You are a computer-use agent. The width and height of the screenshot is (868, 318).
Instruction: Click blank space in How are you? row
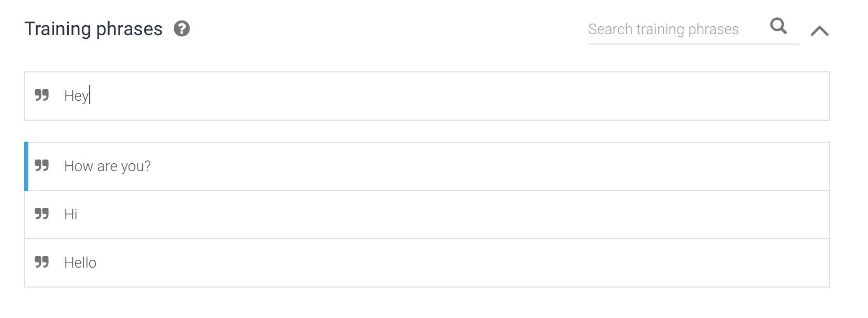[x=488, y=166]
